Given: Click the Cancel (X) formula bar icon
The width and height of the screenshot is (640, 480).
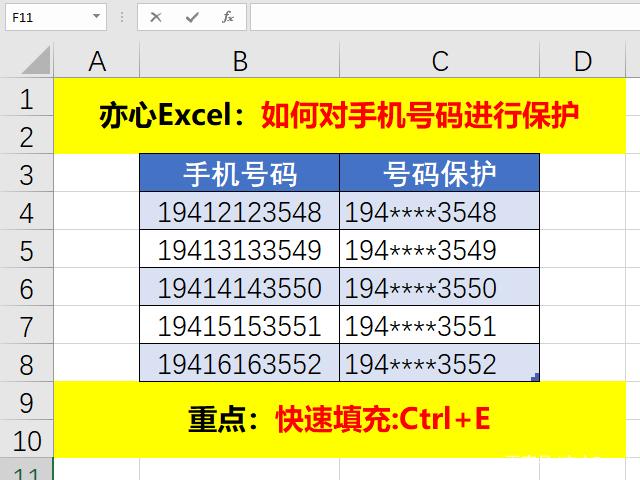Looking at the screenshot, I should pos(156,17).
